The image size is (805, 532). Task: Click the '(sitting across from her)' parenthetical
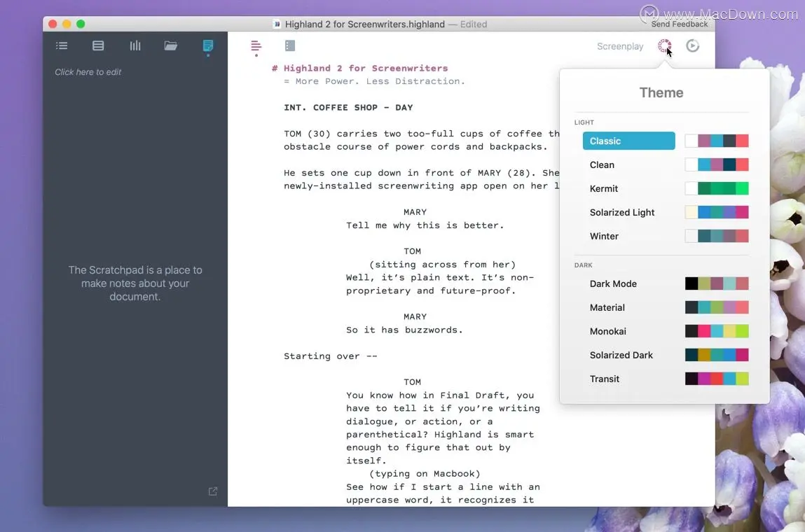pos(442,264)
